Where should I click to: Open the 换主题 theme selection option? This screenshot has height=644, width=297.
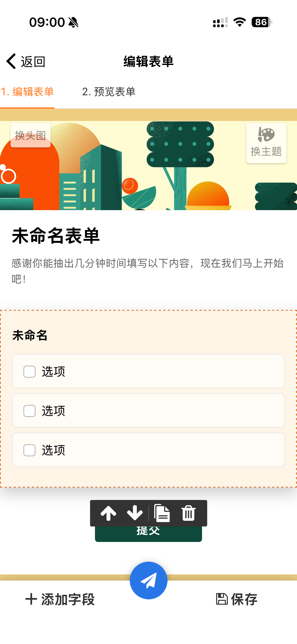click(266, 151)
